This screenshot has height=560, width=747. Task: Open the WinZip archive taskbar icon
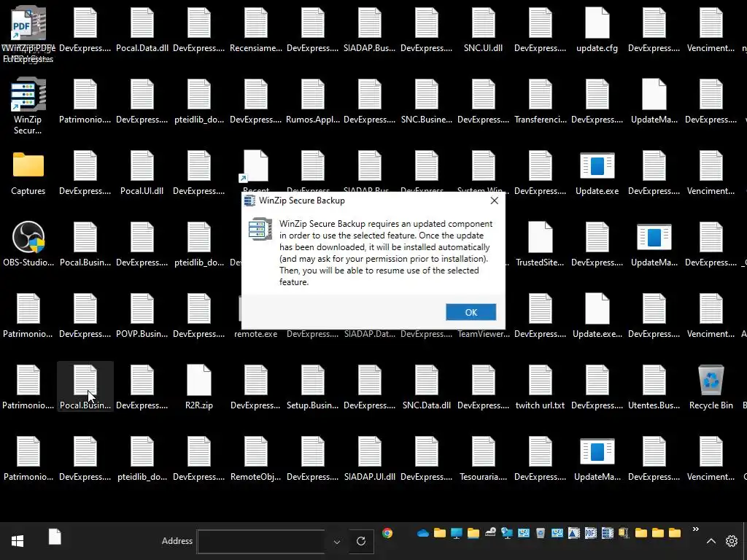(x=624, y=533)
